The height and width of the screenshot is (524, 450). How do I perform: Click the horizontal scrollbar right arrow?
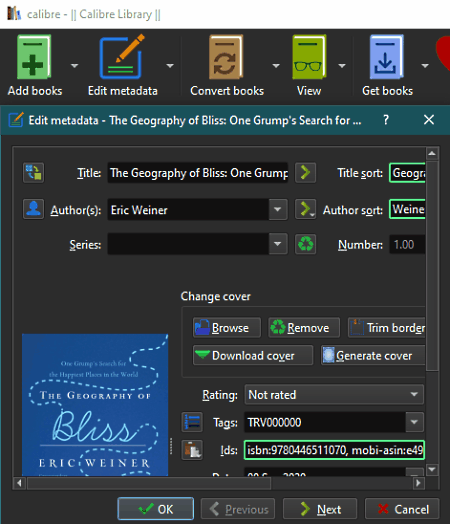418,483
